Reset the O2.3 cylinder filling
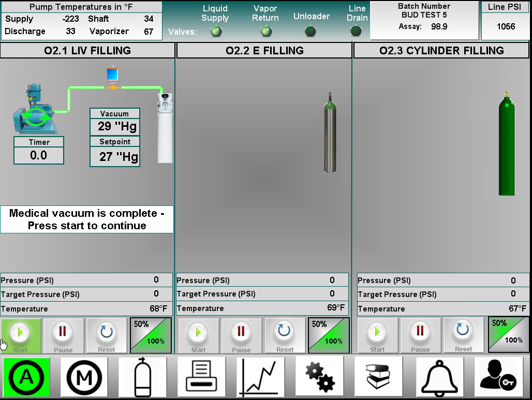The height and width of the screenshot is (400, 532). pyautogui.click(x=463, y=335)
